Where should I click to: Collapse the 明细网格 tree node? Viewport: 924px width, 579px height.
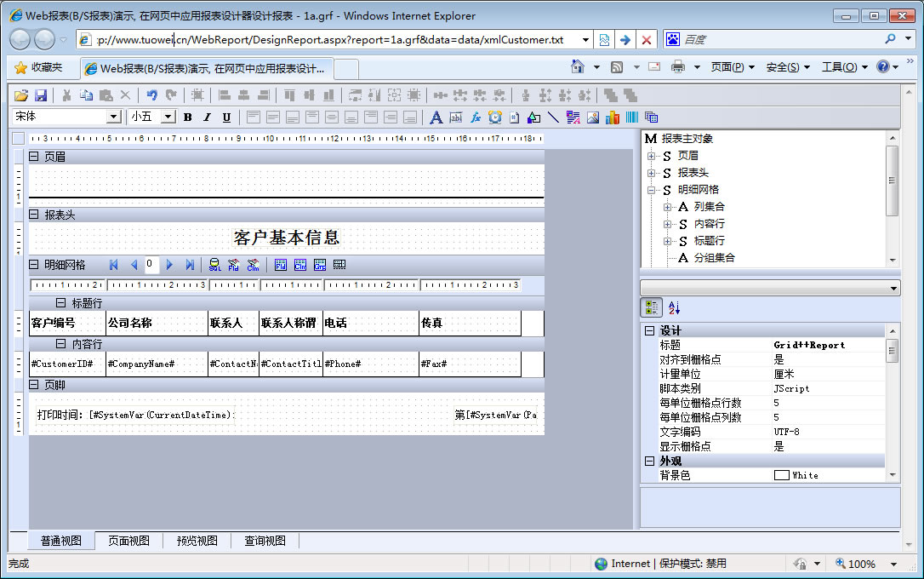(x=652, y=190)
